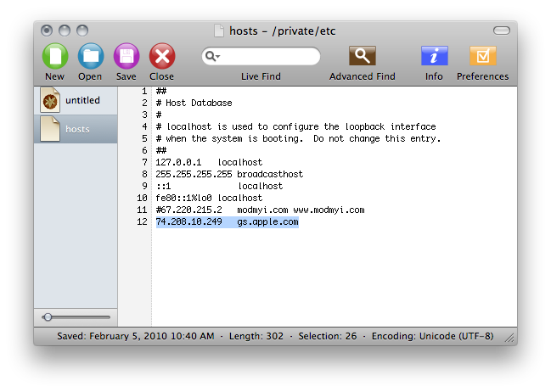
Task: Click the document proxy icon in title bar
Action: click(219, 31)
